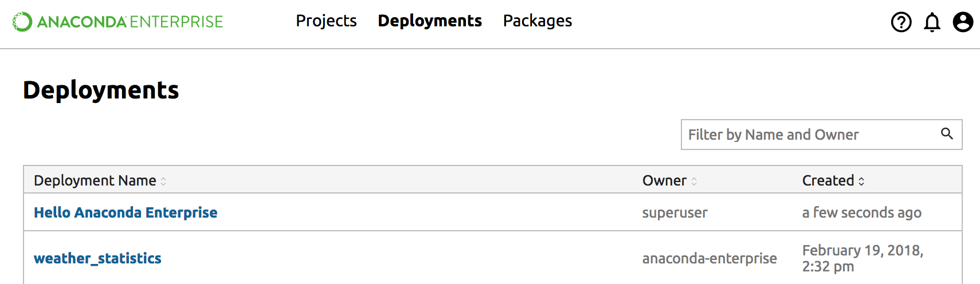The image size is (980, 284).
Task: Focus the Filter by Name and Owner field
Action: [808, 135]
